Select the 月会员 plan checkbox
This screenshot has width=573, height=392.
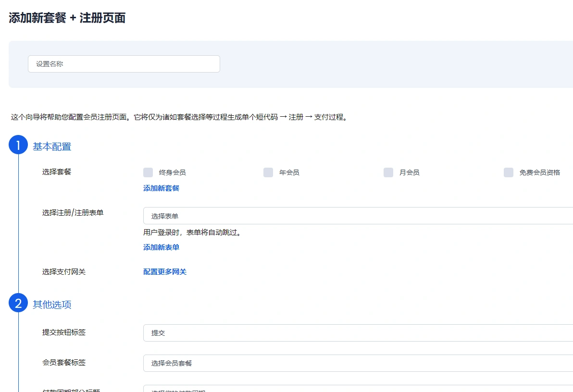[x=388, y=172]
